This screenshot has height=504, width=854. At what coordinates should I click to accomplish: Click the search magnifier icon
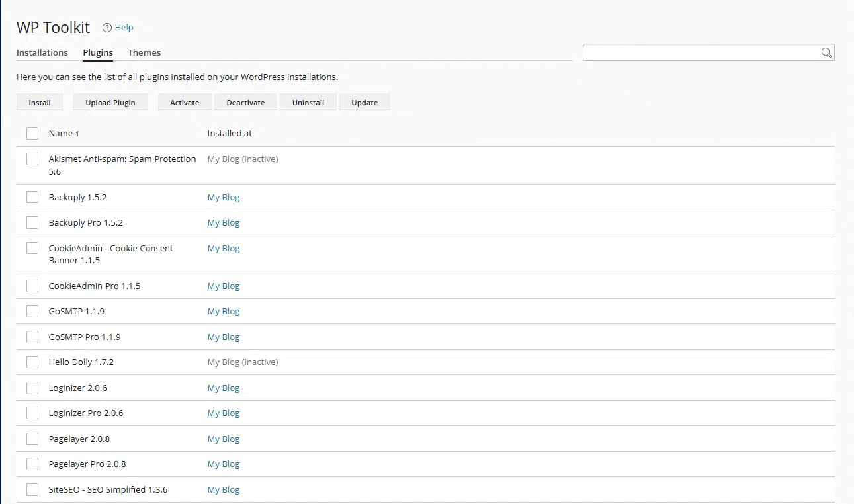tap(826, 52)
